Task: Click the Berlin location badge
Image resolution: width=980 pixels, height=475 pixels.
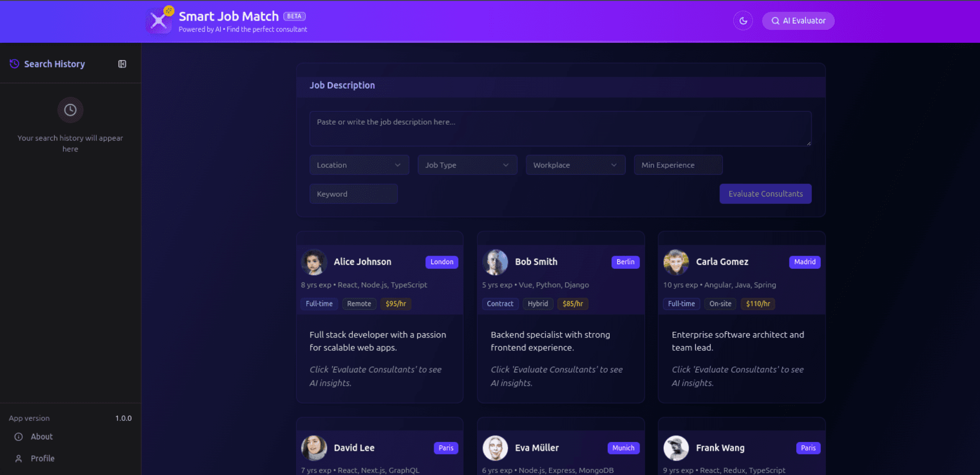Action: tap(625, 262)
